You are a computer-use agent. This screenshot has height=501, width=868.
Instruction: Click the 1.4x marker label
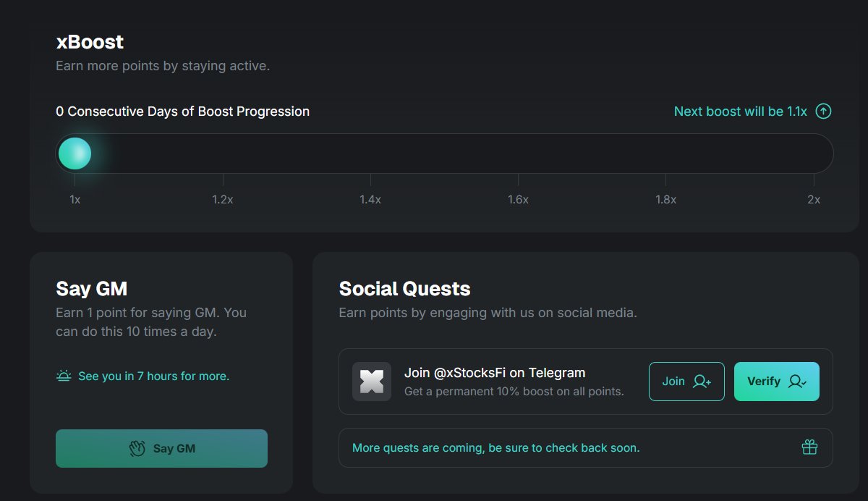pos(370,200)
